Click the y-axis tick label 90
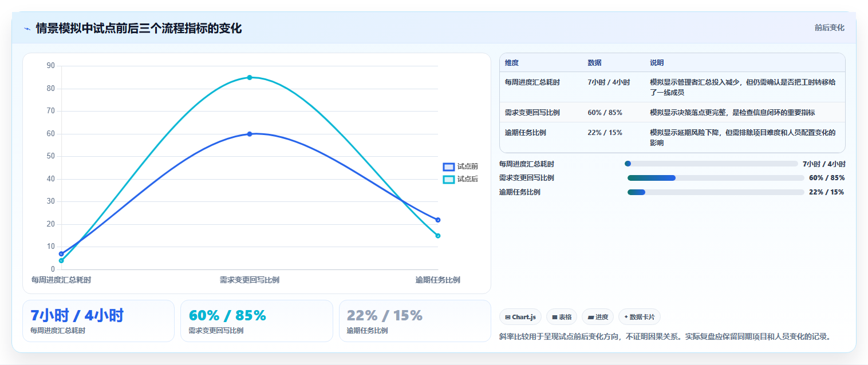Image resolution: width=868 pixels, height=365 pixels. 51,66
